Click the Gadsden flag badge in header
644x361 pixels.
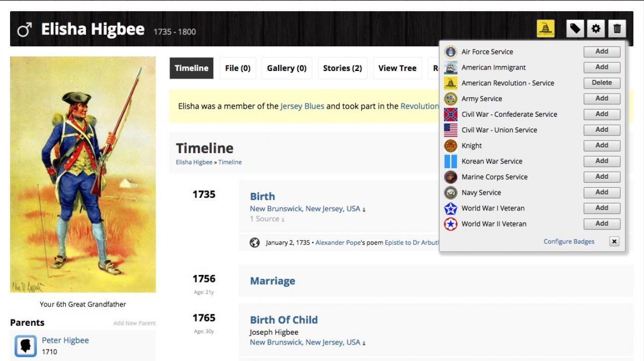pos(545,29)
